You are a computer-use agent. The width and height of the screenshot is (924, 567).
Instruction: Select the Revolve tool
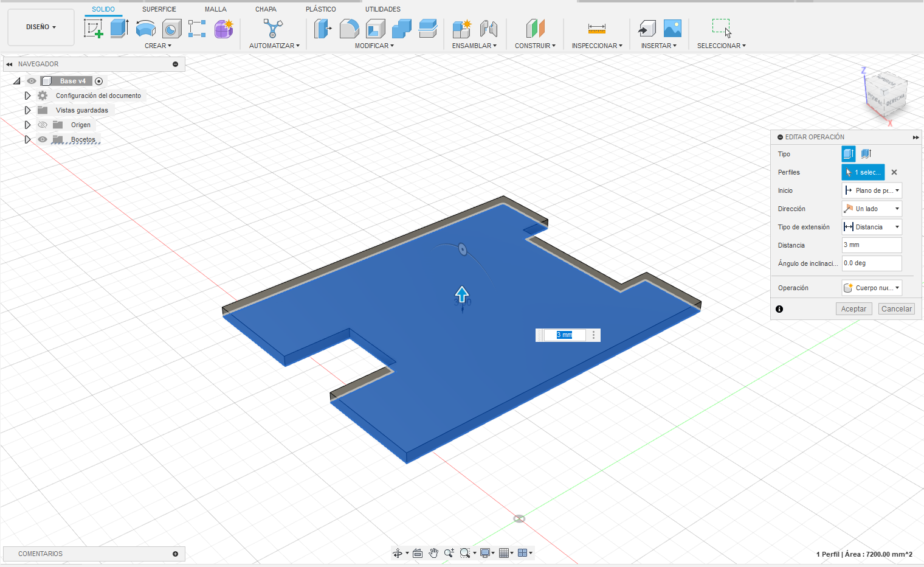point(145,28)
